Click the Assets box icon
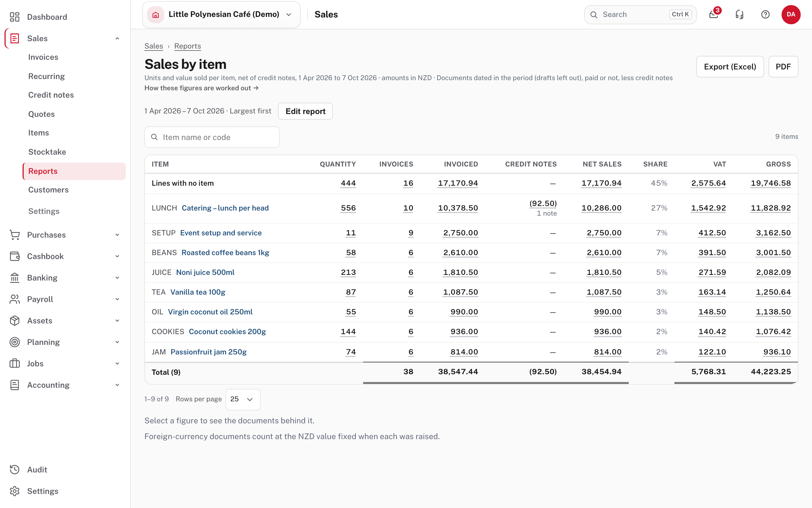Image resolution: width=812 pixels, height=508 pixels. pos(14,321)
